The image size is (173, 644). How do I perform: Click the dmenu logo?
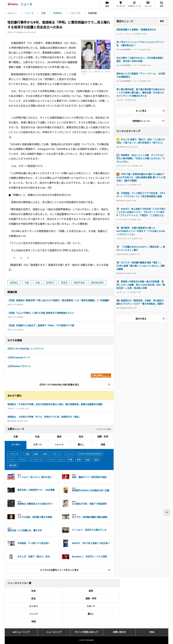tap(13, 4)
